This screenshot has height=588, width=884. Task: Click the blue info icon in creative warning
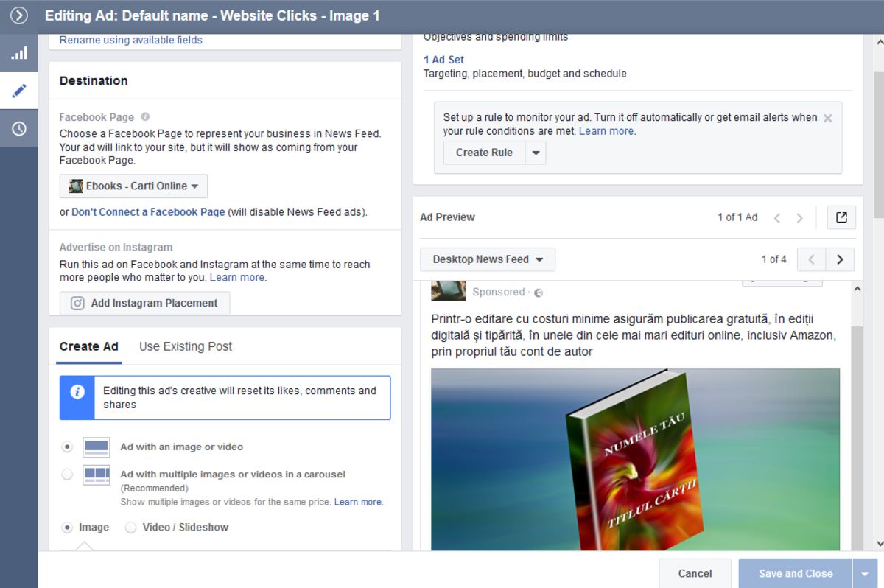(x=77, y=392)
